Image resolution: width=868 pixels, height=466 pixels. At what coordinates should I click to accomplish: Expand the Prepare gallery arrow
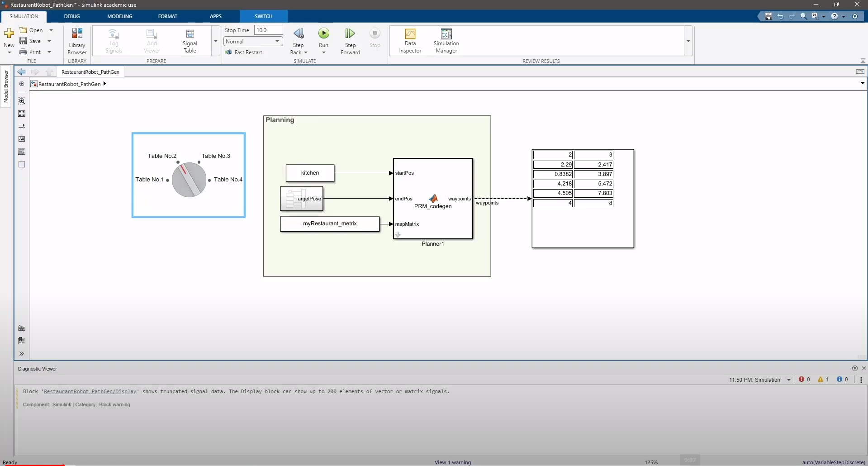pyautogui.click(x=216, y=41)
